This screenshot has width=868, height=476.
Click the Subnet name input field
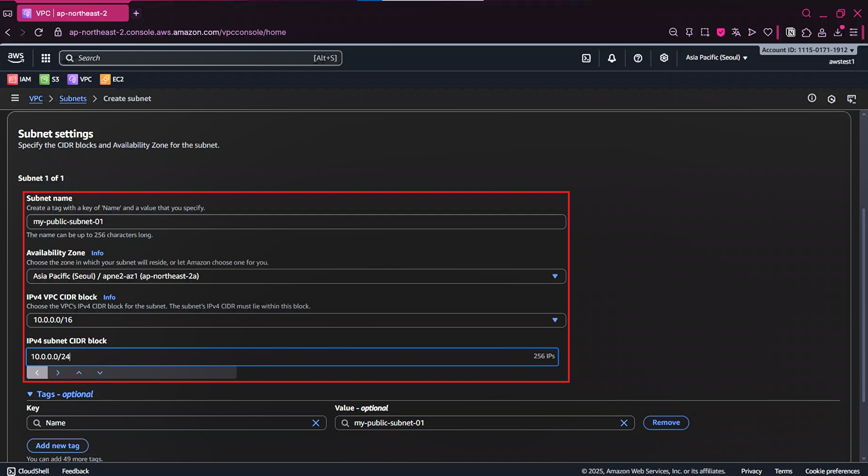296,222
